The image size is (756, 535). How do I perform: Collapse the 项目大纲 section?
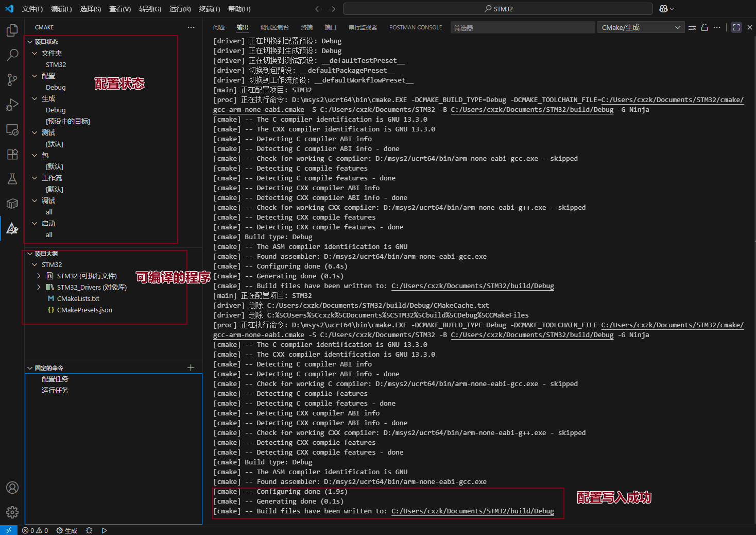point(30,254)
